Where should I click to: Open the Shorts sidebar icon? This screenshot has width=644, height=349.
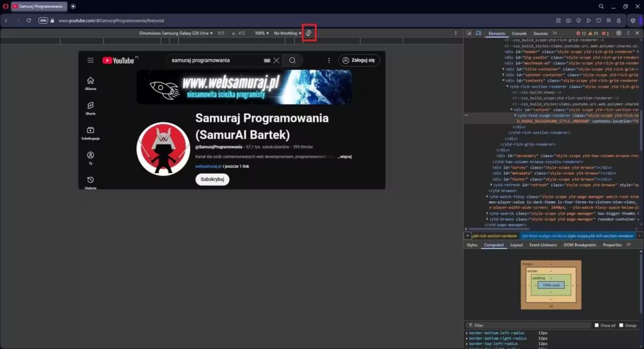point(91,108)
